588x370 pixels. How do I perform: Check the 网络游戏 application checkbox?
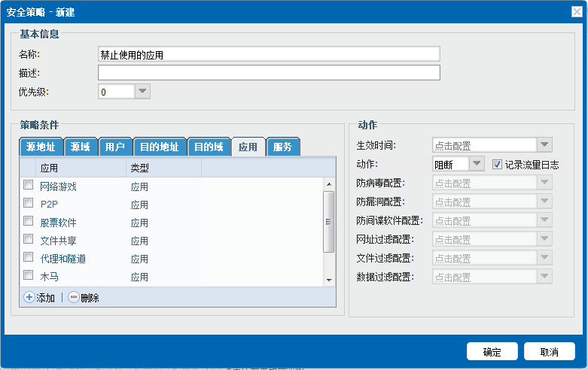point(28,185)
